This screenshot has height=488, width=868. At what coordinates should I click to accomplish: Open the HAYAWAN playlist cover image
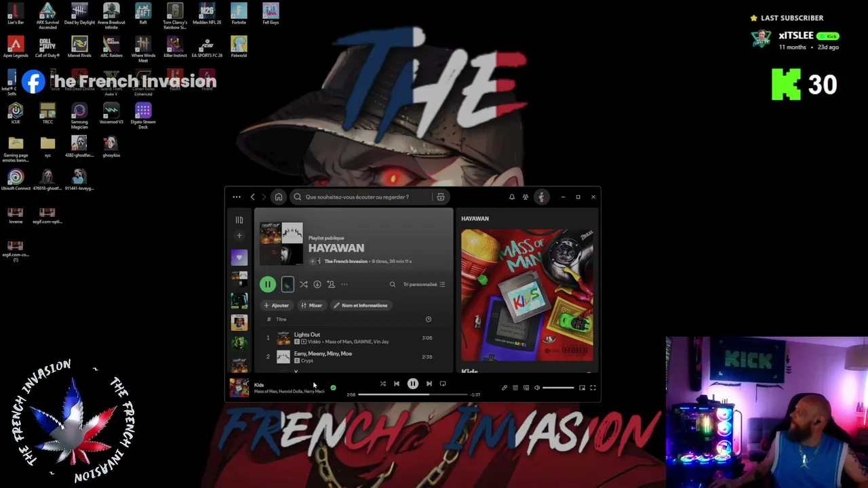coord(281,244)
